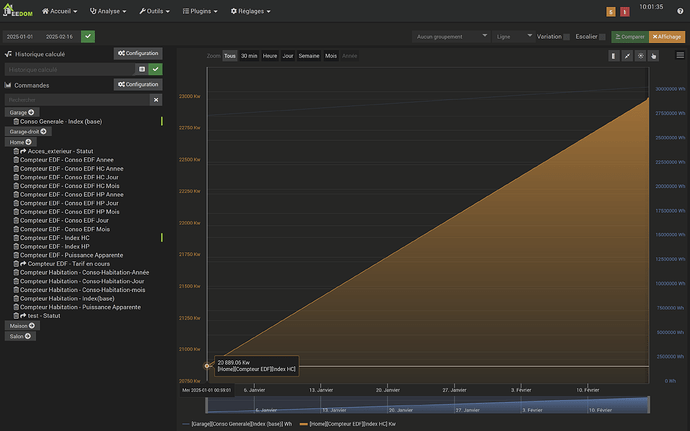Select Compteur Habitation - Index(base)
The width and height of the screenshot is (690, 431).
point(67,298)
